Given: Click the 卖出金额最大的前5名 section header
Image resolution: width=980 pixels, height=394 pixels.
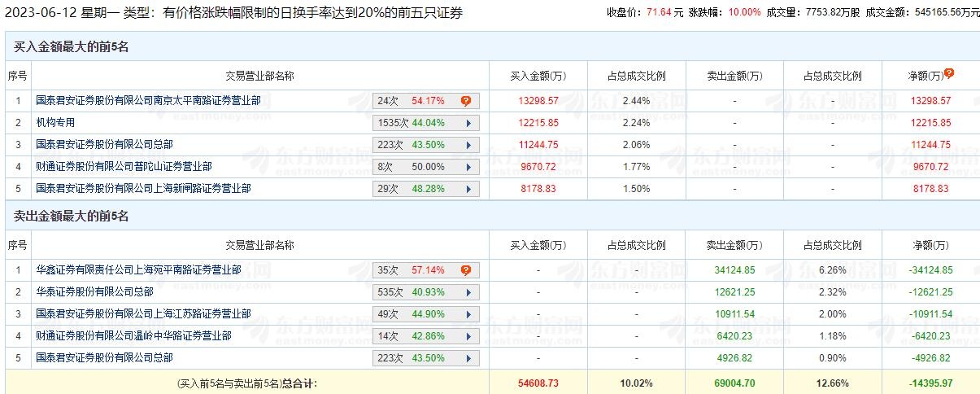Looking at the screenshot, I should point(72,217).
